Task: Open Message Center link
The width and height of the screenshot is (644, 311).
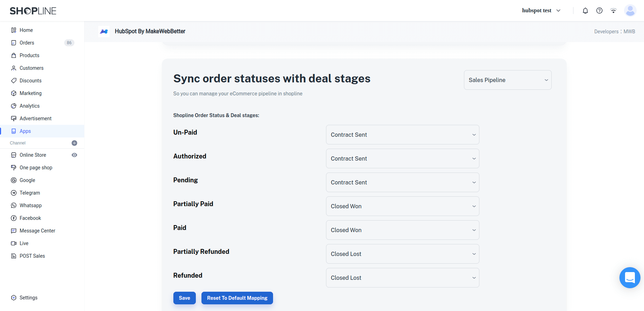Action: click(x=38, y=231)
